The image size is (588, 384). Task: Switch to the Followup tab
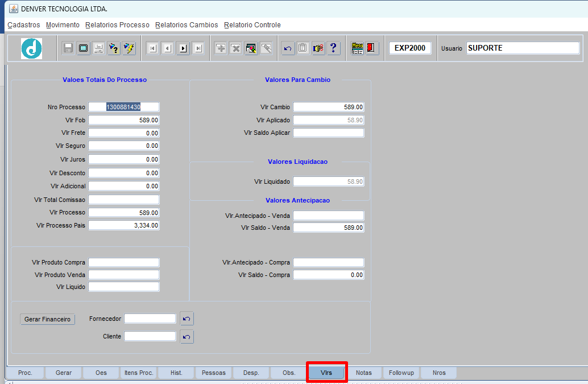pos(401,373)
